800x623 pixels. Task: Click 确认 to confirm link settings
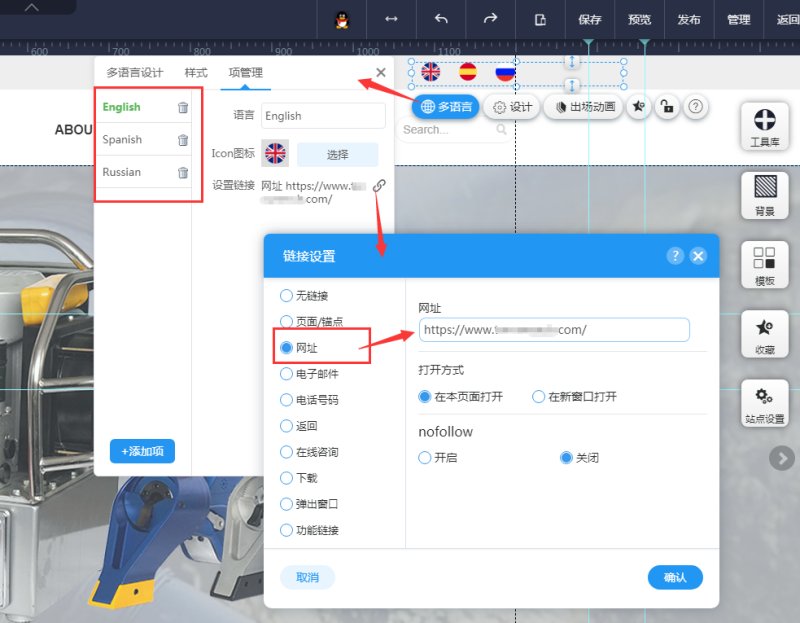[x=675, y=578]
